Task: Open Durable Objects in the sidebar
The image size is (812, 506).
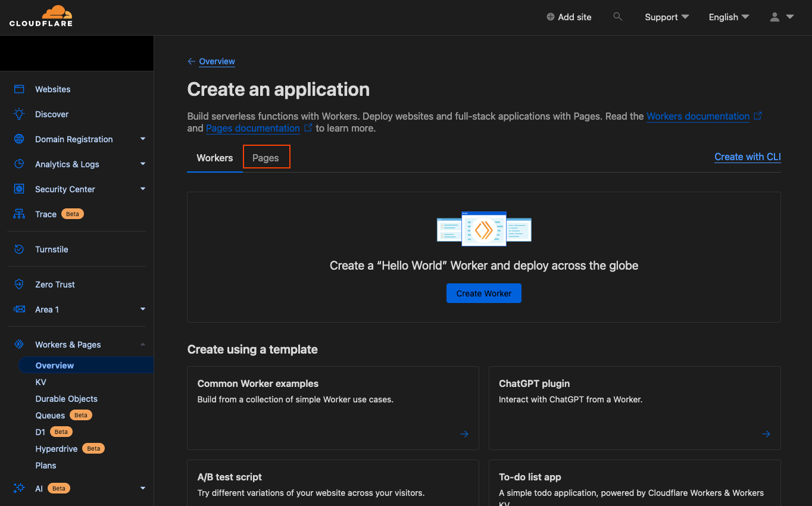Action: [x=66, y=399]
